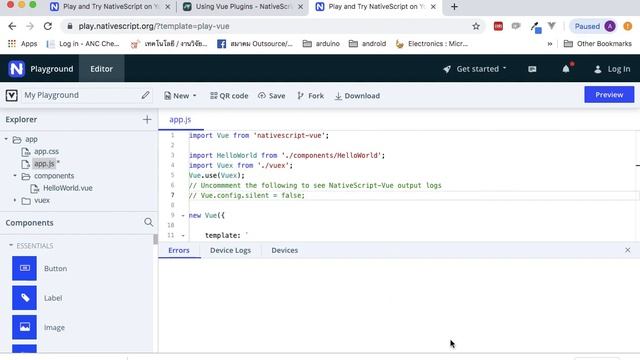Open arduino bookmarks folder

[321, 44]
